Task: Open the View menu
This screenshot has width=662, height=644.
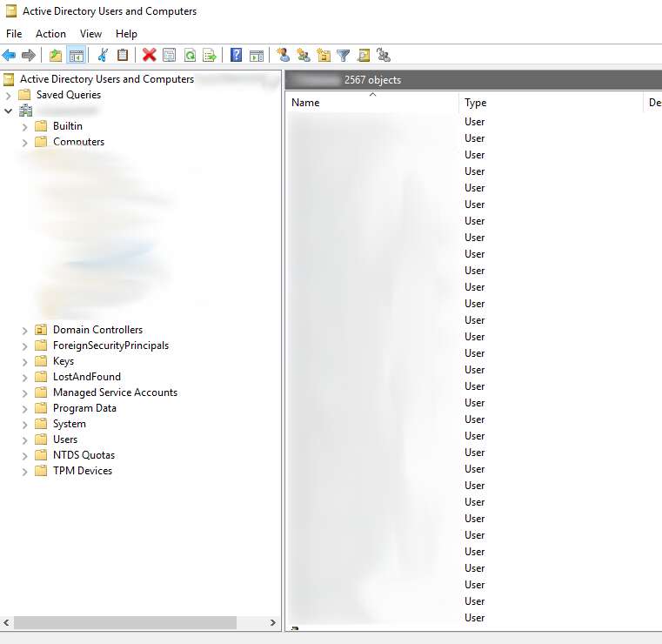Action: point(90,34)
